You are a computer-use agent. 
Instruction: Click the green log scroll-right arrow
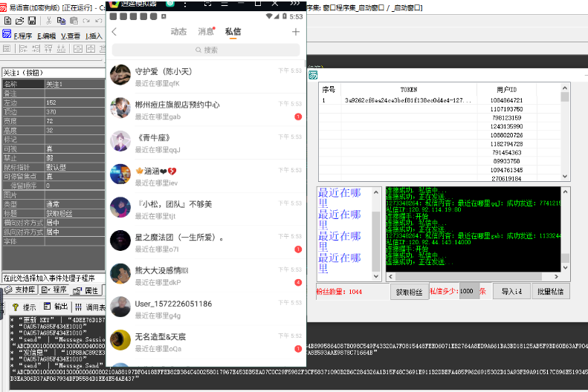pos(557,276)
